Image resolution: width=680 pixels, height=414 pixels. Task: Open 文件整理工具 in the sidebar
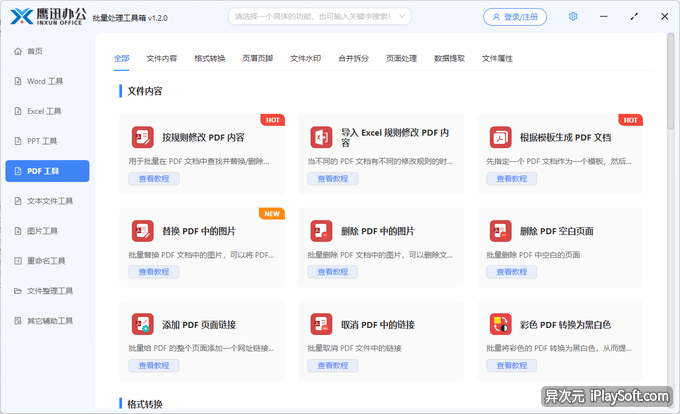coord(47,290)
